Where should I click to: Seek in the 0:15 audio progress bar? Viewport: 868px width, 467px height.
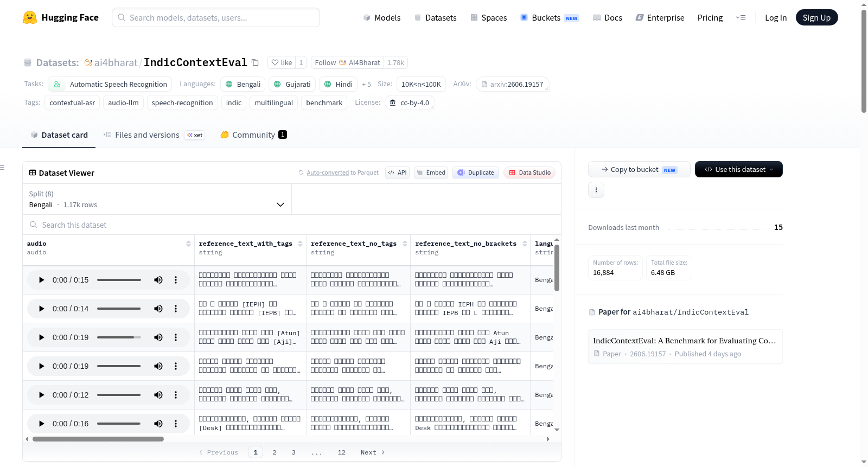click(x=119, y=280)
